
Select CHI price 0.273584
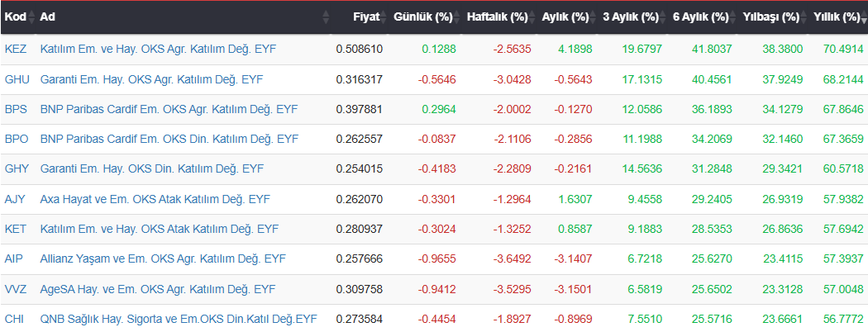pos(360,319)
